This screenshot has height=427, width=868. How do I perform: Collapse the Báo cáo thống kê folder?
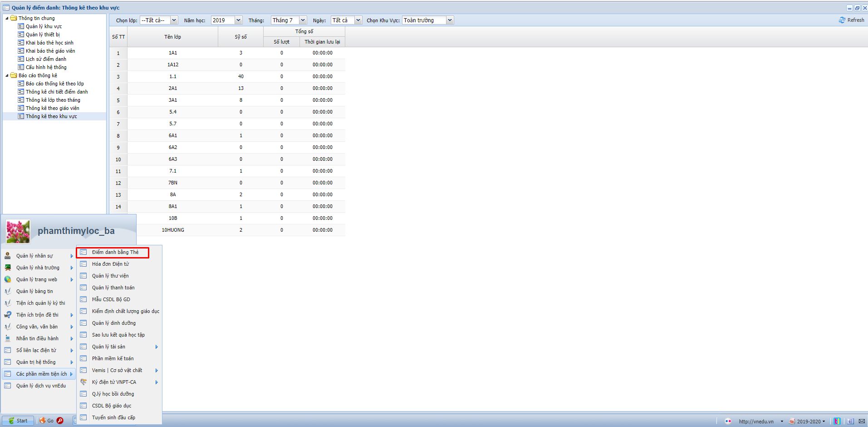(x=7, y=75)
